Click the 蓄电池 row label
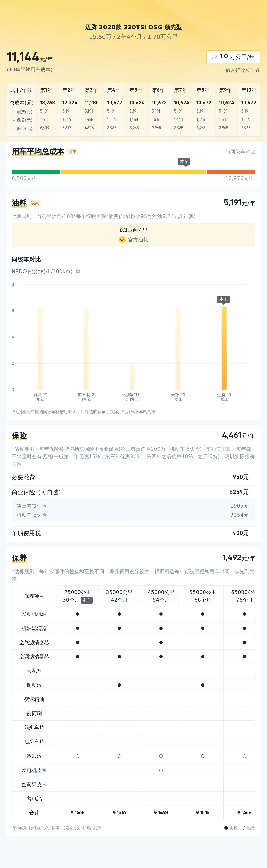This screenshot has height=868, width=267. [34, 799]
